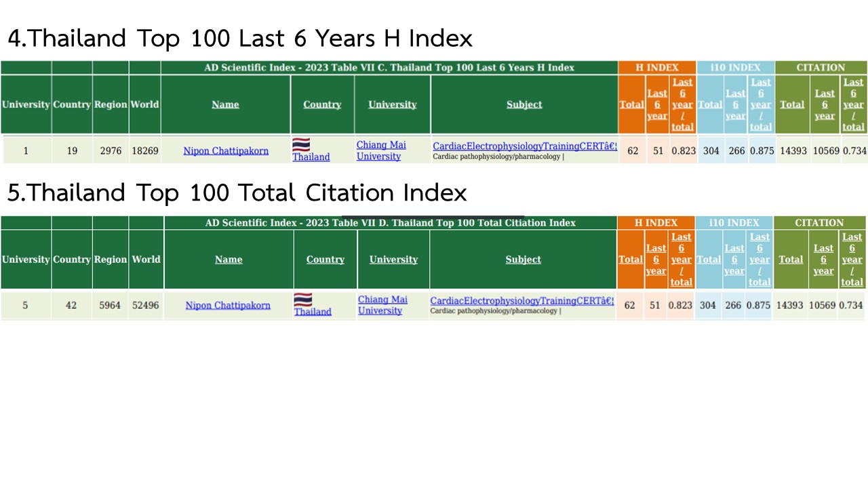Image resolution: width=868 pixels, height=488 pixels.
Task: Select citation total 14393 in Table VII C row
Action: (793, 150)
